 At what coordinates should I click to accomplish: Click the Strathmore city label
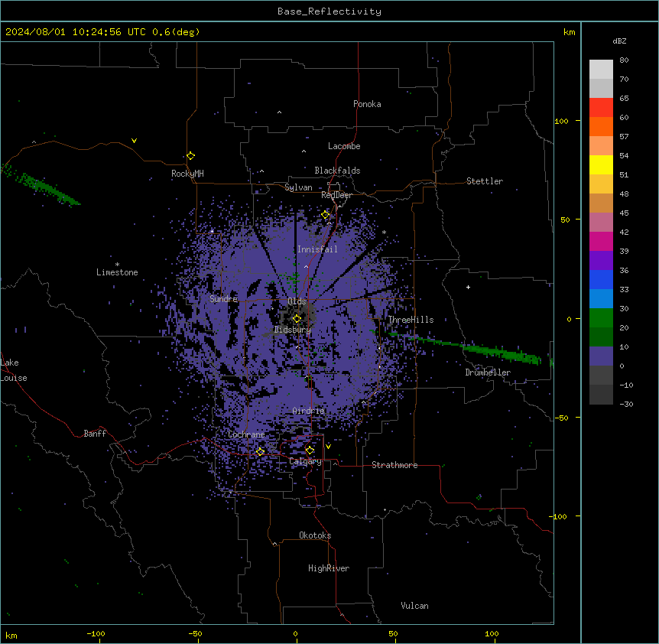394,465
